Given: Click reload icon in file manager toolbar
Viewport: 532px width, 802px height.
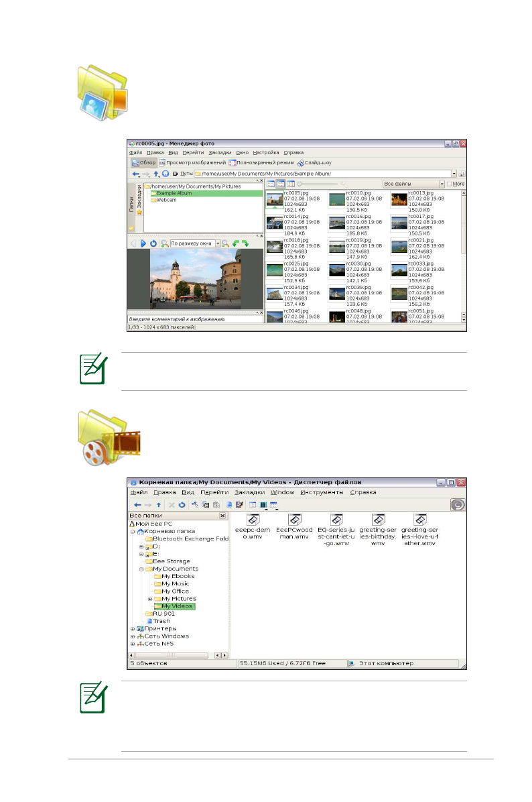Looking at the screenshot, I should click(182, 504).
